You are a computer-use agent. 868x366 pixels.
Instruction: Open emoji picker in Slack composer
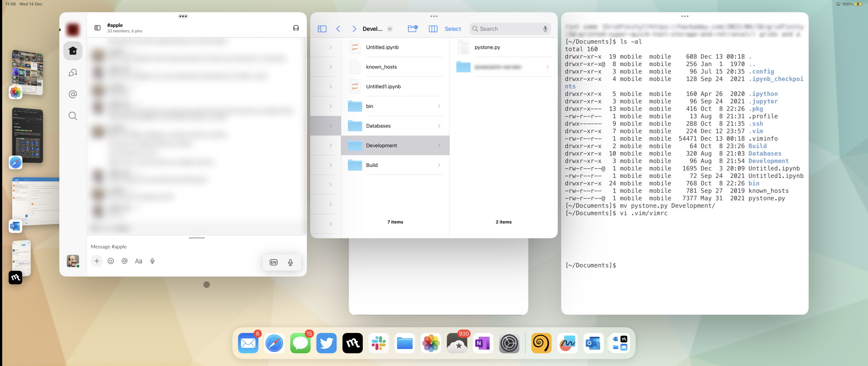click(x=111, y=261)
